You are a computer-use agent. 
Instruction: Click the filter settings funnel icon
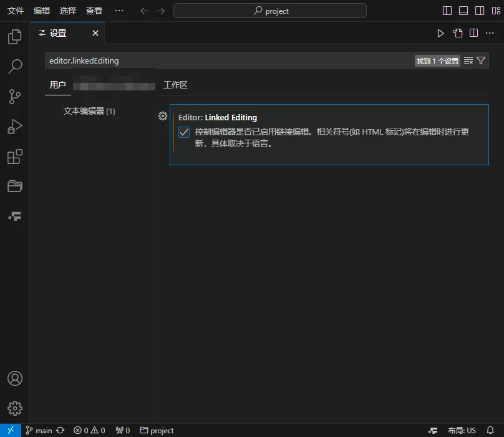click(x=481, y=60)
